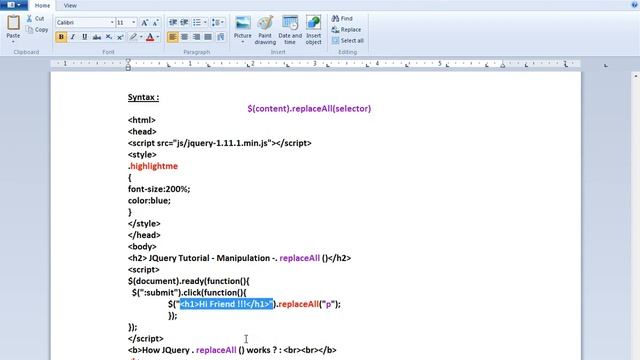Open Replace in Editing group
Viewport: 640px width, 360px height.
pyautogui.click(x=346, y=29)
